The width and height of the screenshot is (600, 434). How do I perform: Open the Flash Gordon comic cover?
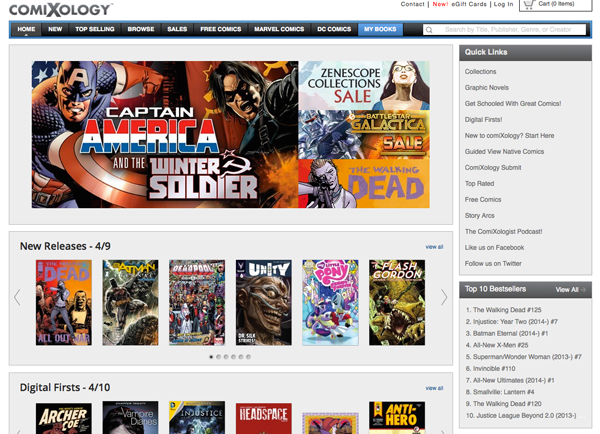397,303
